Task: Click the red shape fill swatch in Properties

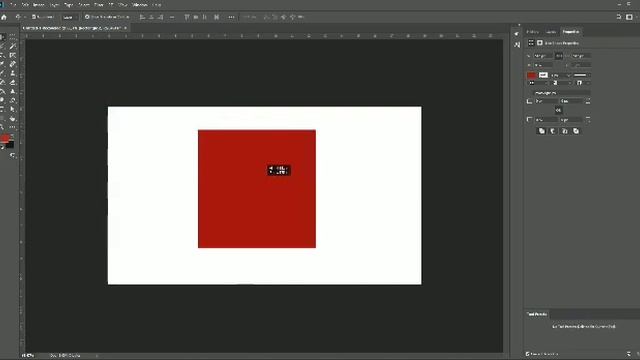Action: (x=532, y=75)
